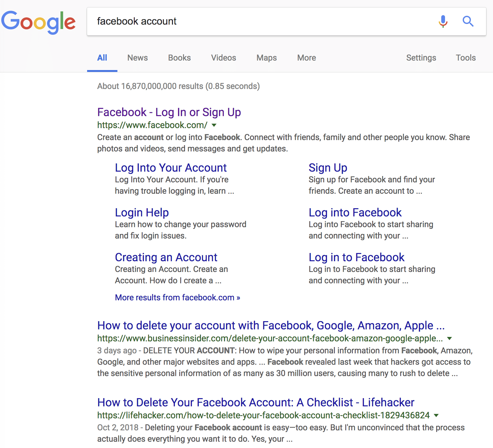Open the More search categories menu
This screenshot has width=493, height=448.
306,58
